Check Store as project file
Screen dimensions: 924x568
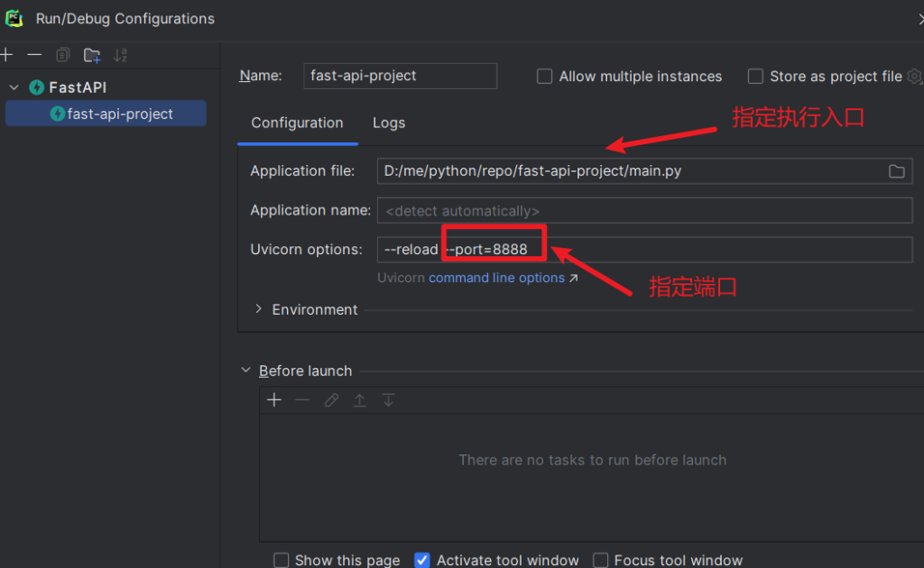755,77
